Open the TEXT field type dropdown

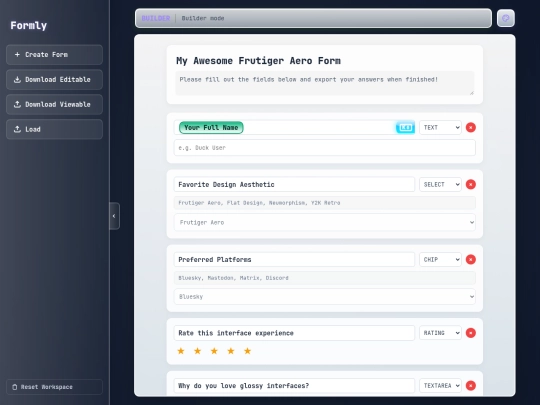click(440, 127)
